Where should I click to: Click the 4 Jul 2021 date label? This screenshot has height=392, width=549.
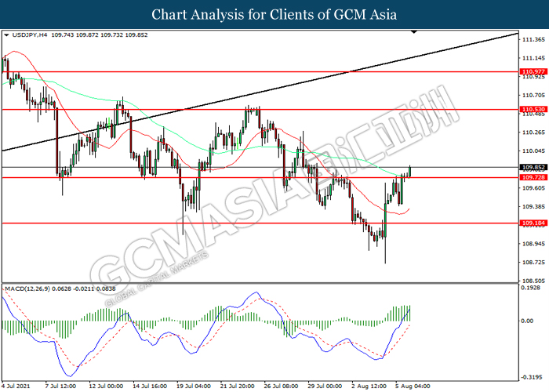pos(16,386)
